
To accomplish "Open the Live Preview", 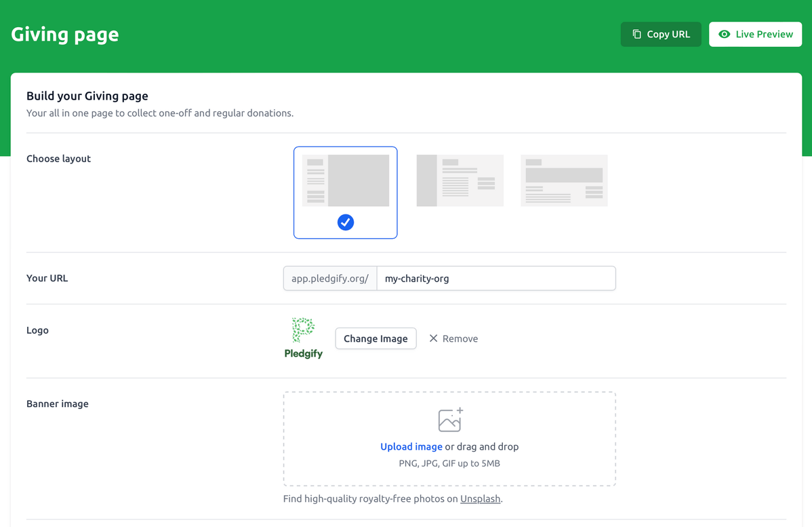I will tap(755, 34).
